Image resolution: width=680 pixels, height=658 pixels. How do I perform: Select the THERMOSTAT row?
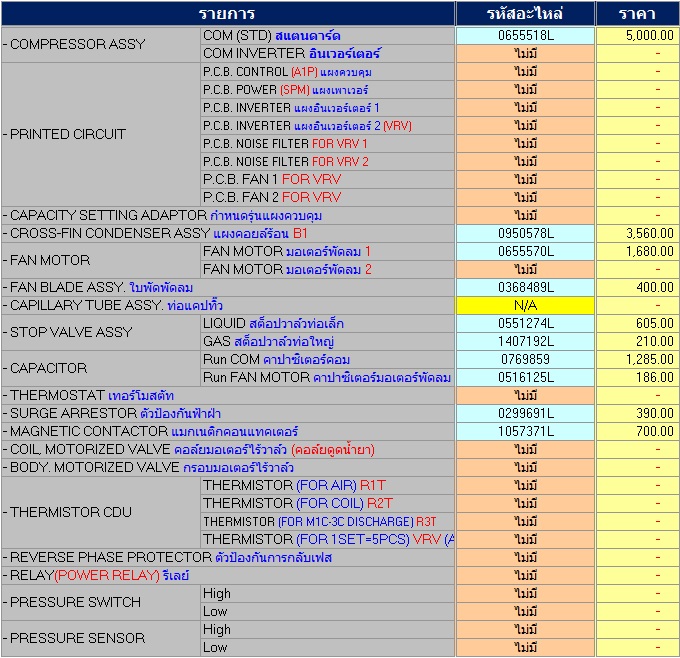pos(228,396)
